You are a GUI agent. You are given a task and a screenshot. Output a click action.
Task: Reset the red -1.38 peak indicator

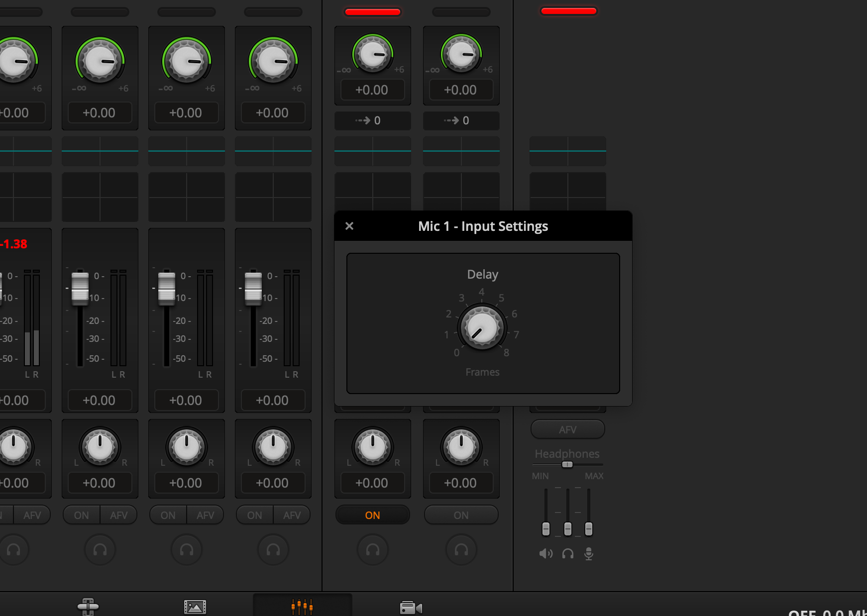14,244
